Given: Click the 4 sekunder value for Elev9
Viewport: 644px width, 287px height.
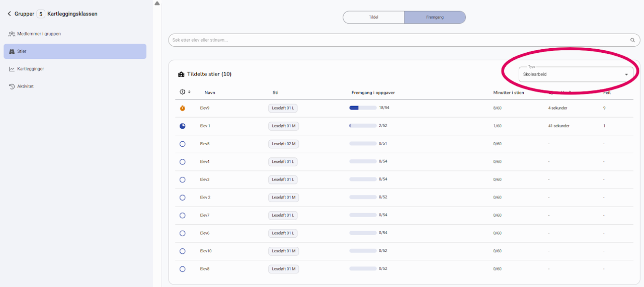Looking at the screenshot, I should click(x=558, y=108).
